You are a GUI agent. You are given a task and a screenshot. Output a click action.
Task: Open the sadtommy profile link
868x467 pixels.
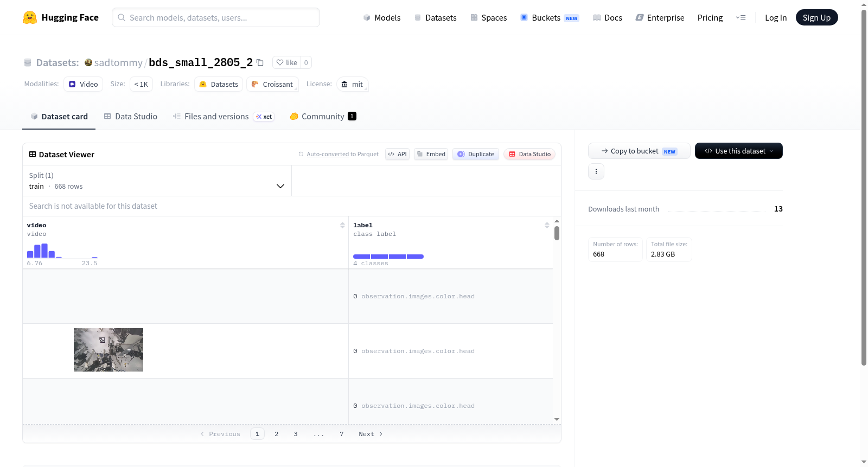point(118,62)
